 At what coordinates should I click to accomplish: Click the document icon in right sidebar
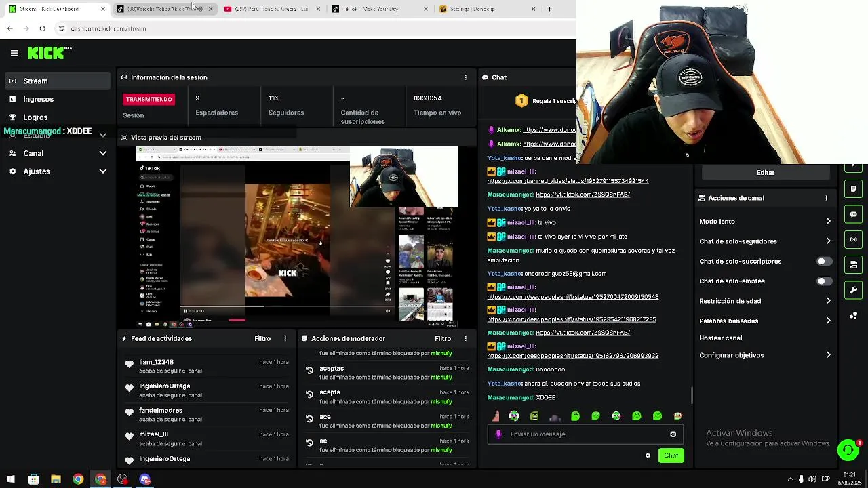(853, 189)
